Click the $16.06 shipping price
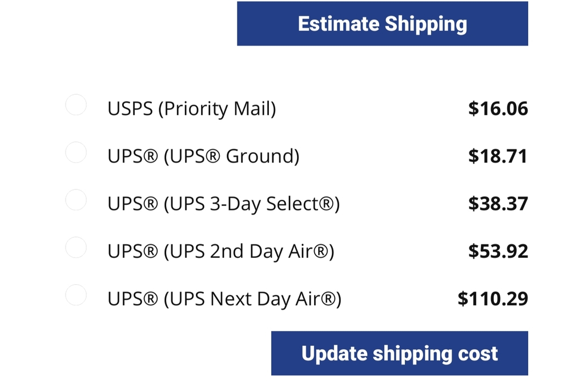Image resolution: width=571 pixels, height=392 pixels. click(498, 108)
